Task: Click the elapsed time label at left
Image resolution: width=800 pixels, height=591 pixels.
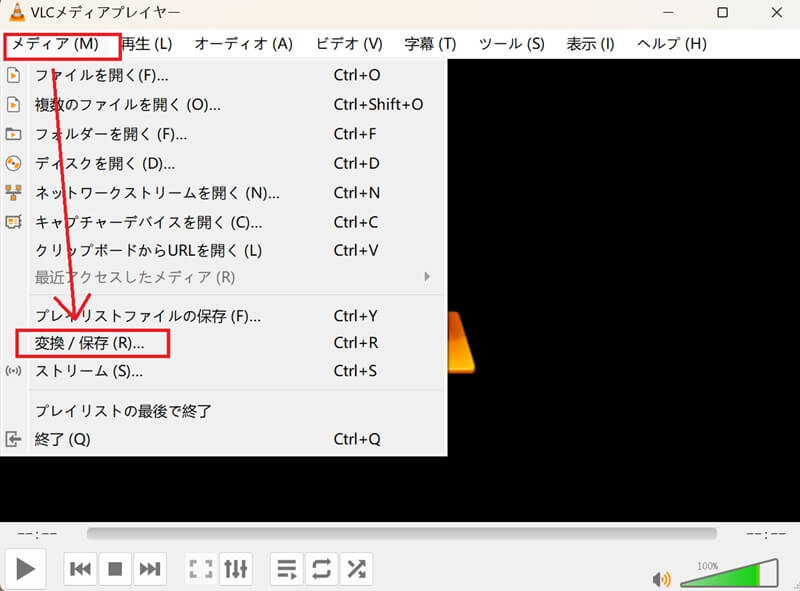Action: [x=37, y=534]
